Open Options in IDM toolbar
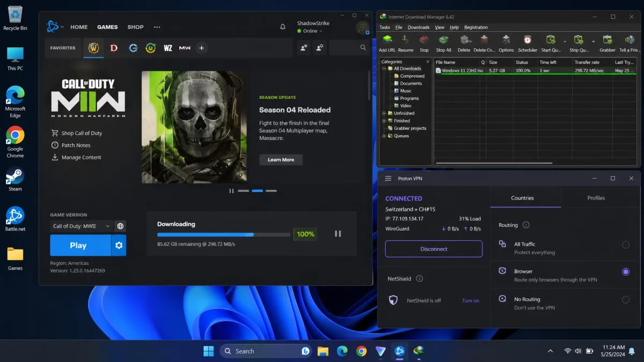Screen dimensions: 644x362 click(506, 43)
